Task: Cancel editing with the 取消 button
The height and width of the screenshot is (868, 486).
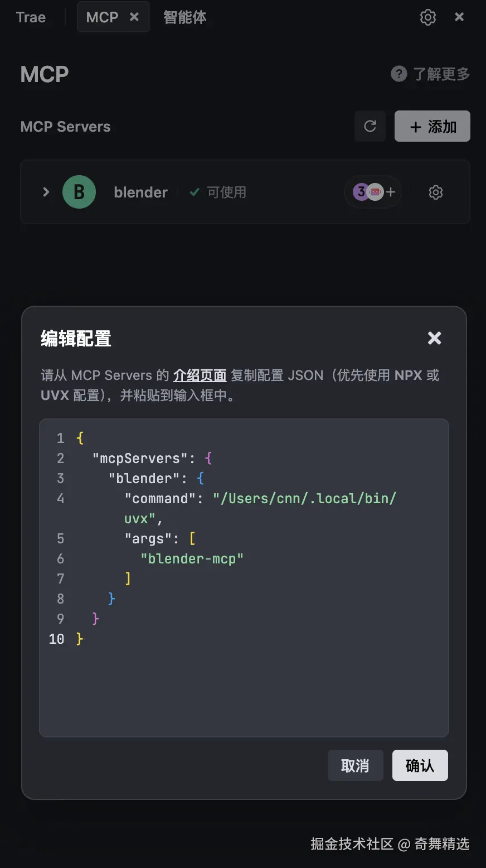Action: [x=355, y=765]
